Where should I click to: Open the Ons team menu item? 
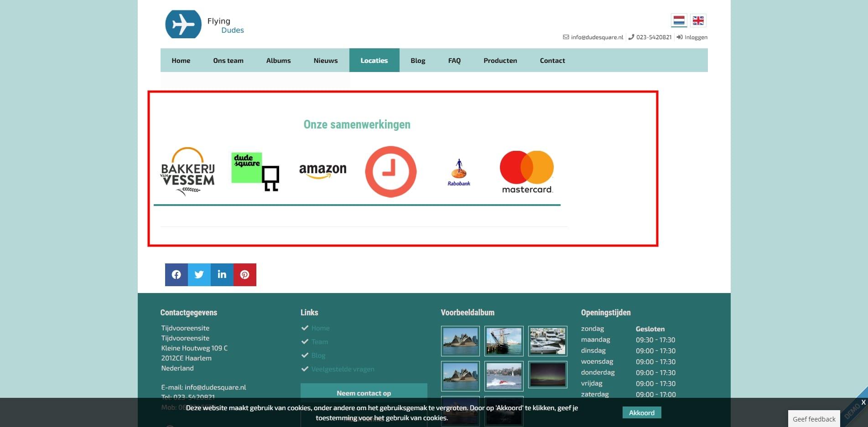click(228, 61)
